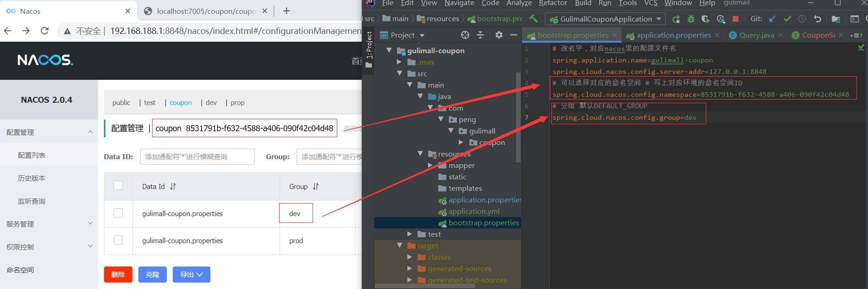Screen dimensions: 868x289
Task: Click the 克隆 clone button
Action: click(153, 274)
